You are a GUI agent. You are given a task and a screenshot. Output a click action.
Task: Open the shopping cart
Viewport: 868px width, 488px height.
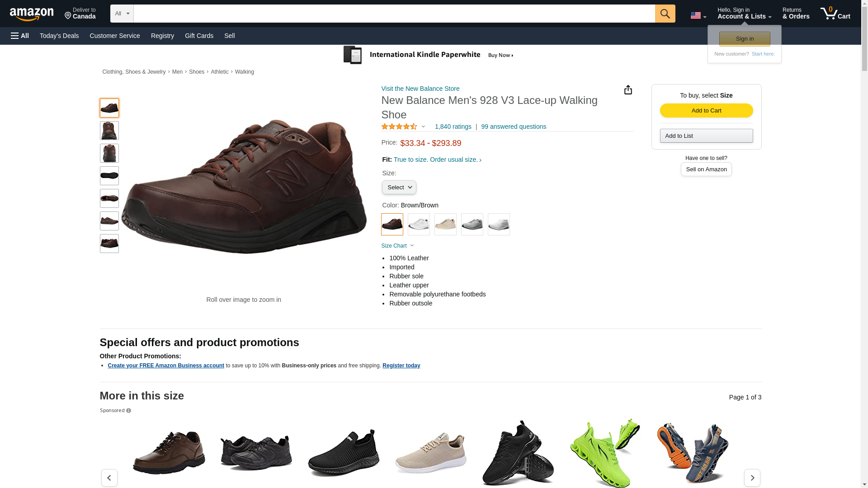[835, 14]
